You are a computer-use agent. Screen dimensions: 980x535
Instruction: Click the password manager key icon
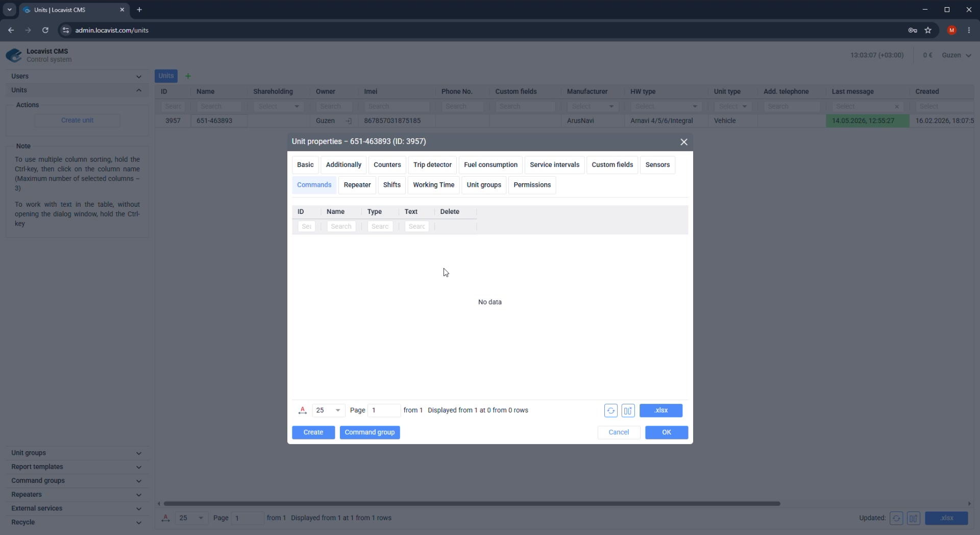[x=913, y=30]
